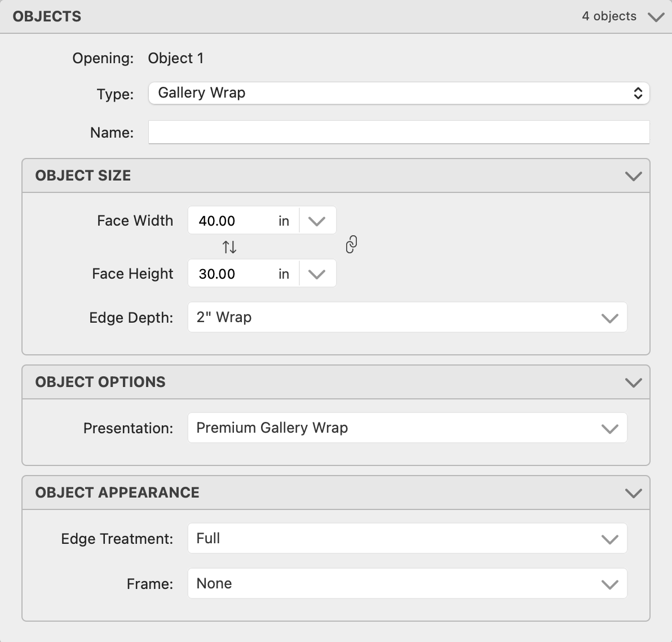Collapse the OBJECT APPEARANCE section

[633, 493]
